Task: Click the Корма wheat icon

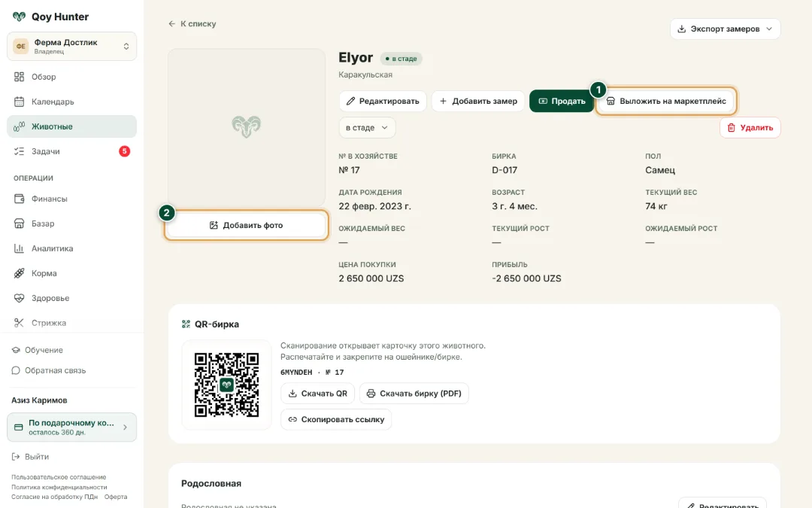Action: tap(19, 273)
